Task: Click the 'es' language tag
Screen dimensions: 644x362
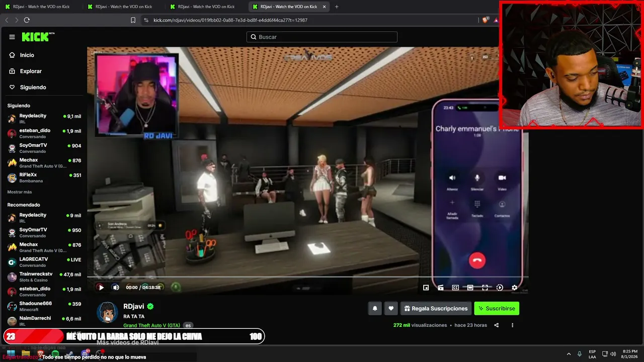Action: (188, 325)
